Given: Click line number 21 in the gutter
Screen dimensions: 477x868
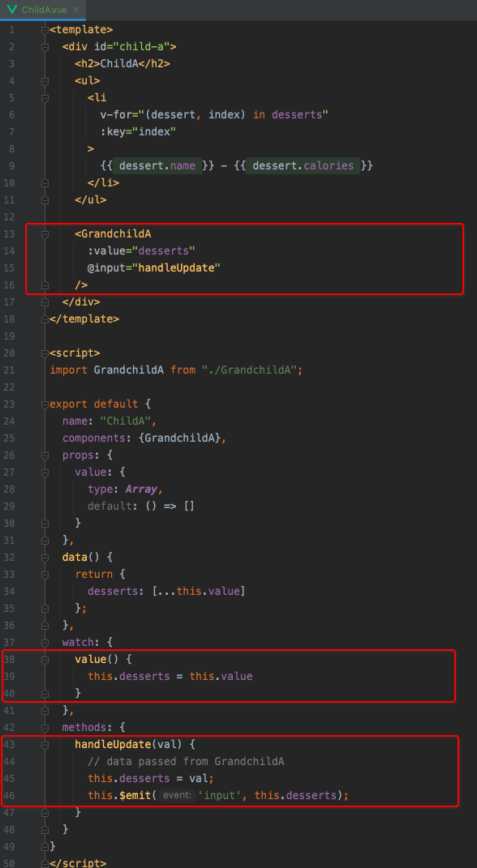Looking at the screenshot, I should click(x=11, y=370).
